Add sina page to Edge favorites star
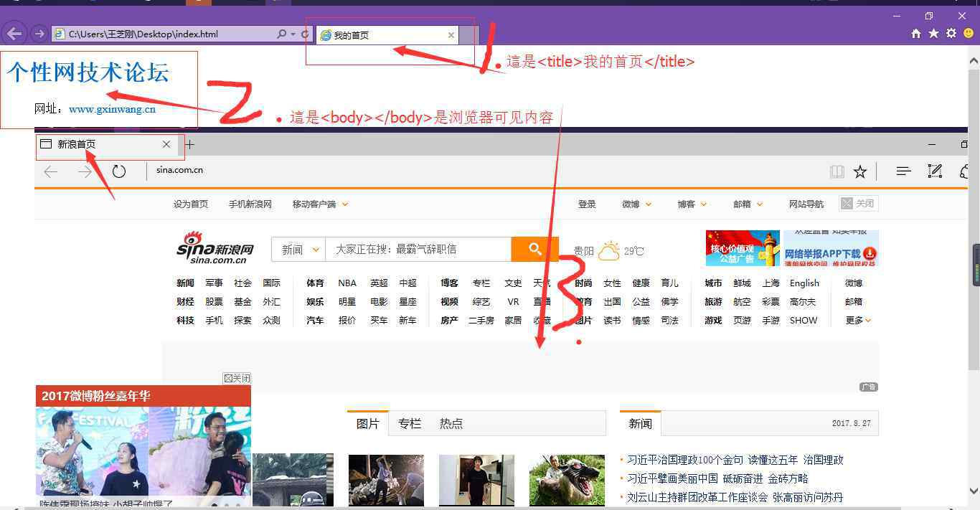Viewport: 980px width, 510px height. 860,171
